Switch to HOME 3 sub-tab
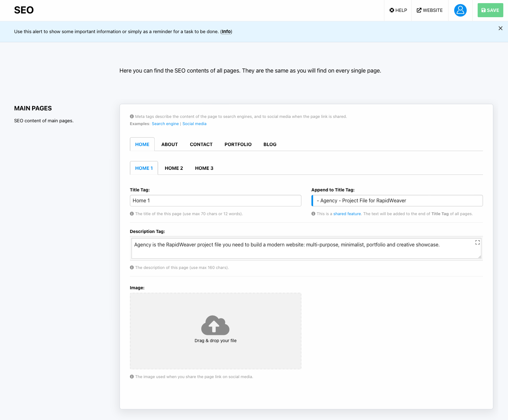 click(x=204, y=168)
